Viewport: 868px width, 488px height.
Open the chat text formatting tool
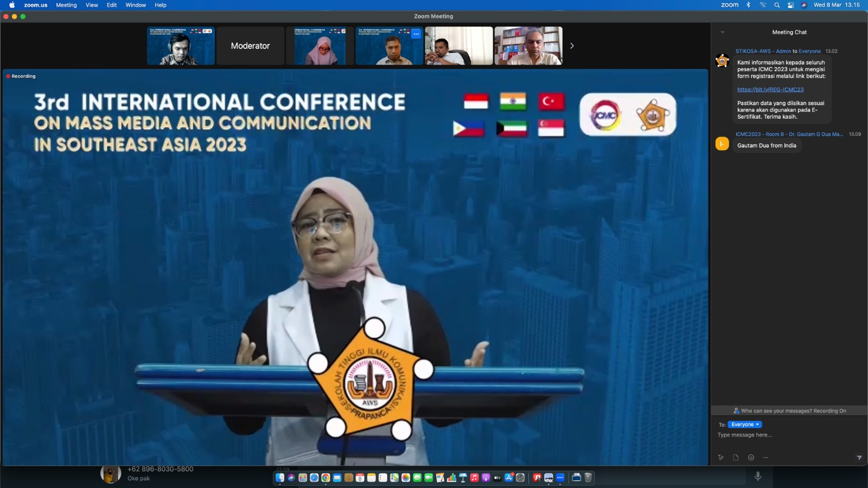pos(720,458)
